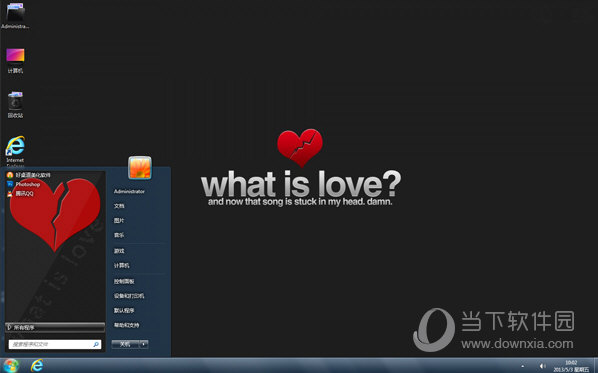Open the 回收站 recycle bin desktop icon
Viewport: 598px width, 373px height.
click(15, 105)
